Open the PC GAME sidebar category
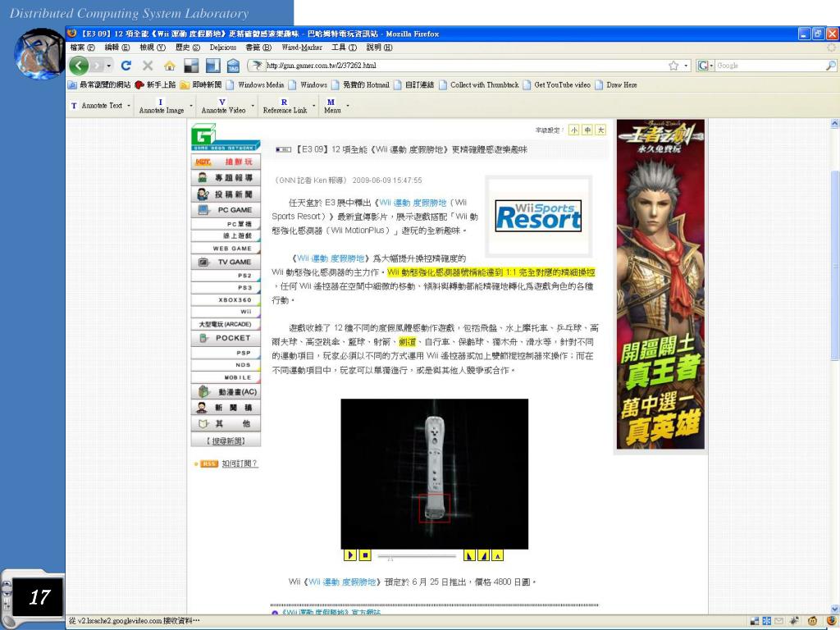The image size is (840, 630). 226,210
